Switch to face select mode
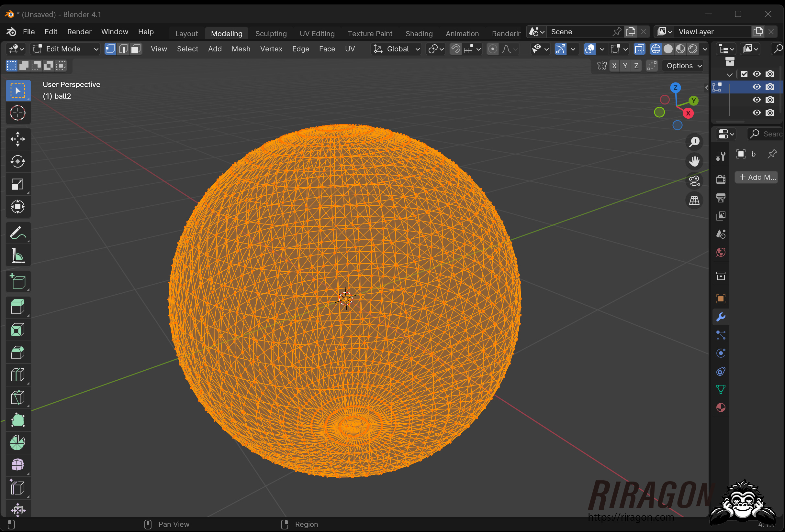 point(136,49)
